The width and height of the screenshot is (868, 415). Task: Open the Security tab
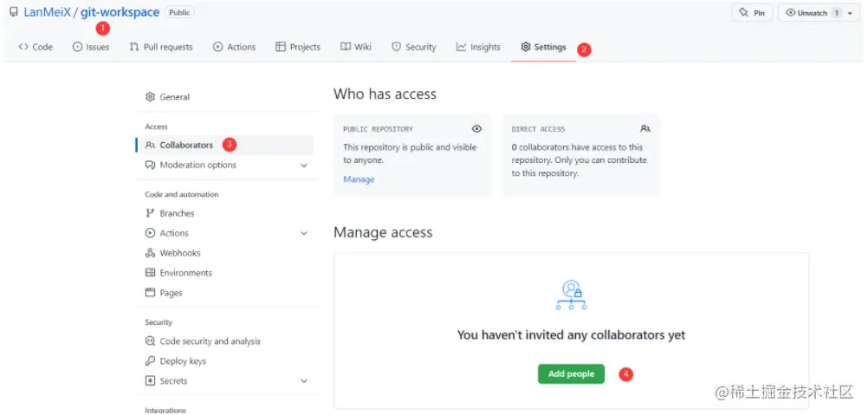coord(413,47)
